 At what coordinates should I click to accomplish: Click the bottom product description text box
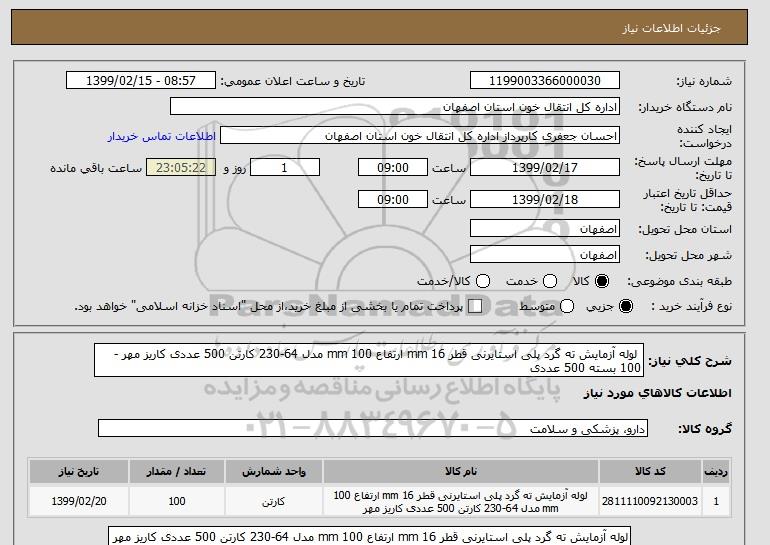[369, 536]
